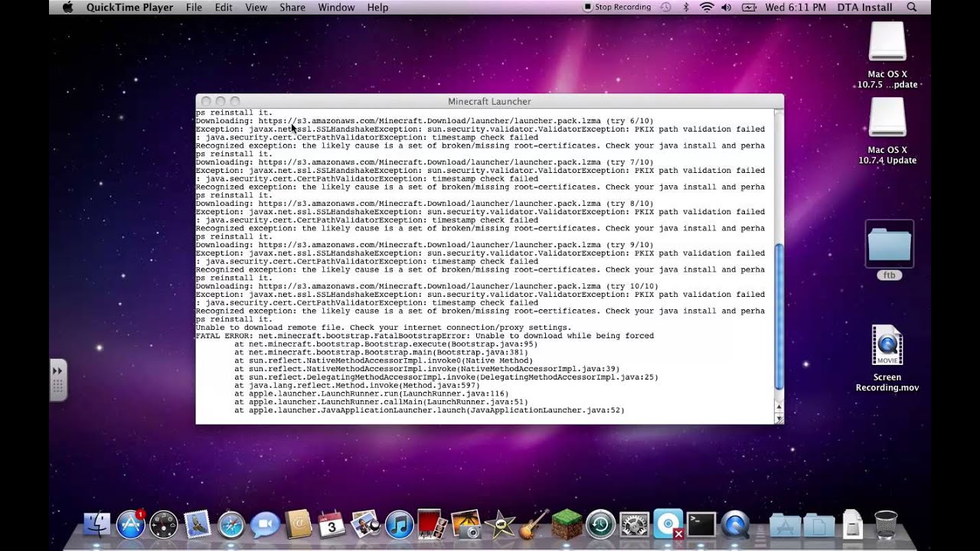This screenshot has height=551, width=980.
Task: Click QuickTime Player dock icon
Action: click(735, 524)
